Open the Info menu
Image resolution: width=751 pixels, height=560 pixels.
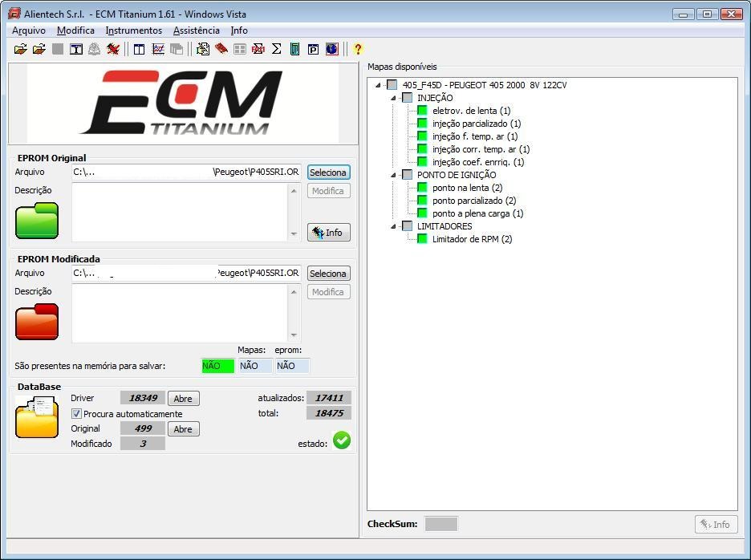click(239, 30)
